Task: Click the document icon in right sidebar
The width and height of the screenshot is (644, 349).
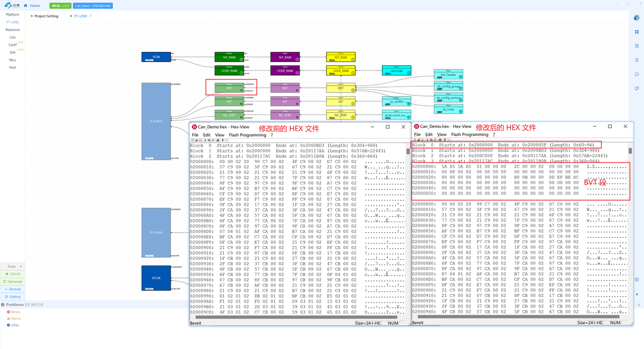Action: [x=636, y=46]
